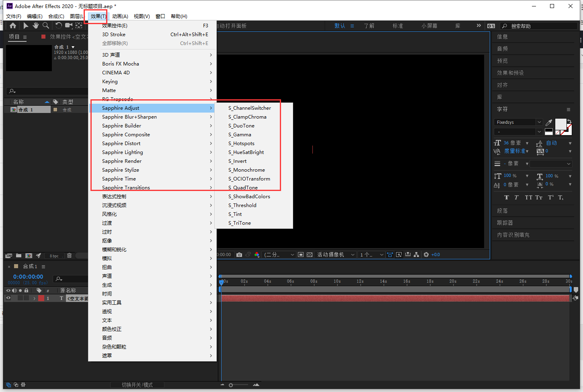This screenshot has width=583, height=392.
Task: Apply Faux Italic text style
Action: [x=516, y=197]
